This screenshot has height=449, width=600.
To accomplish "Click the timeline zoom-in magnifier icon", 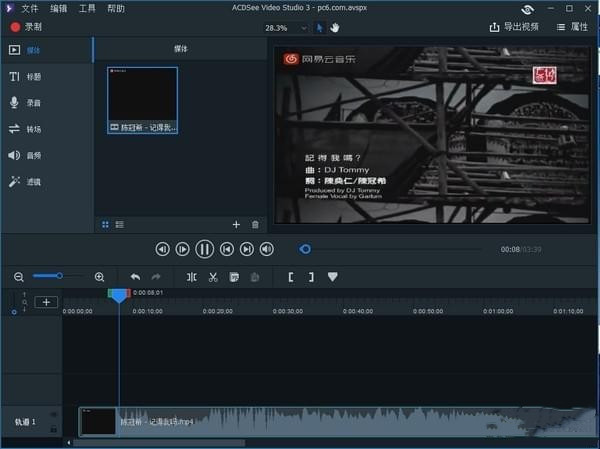I will point(99,277).
